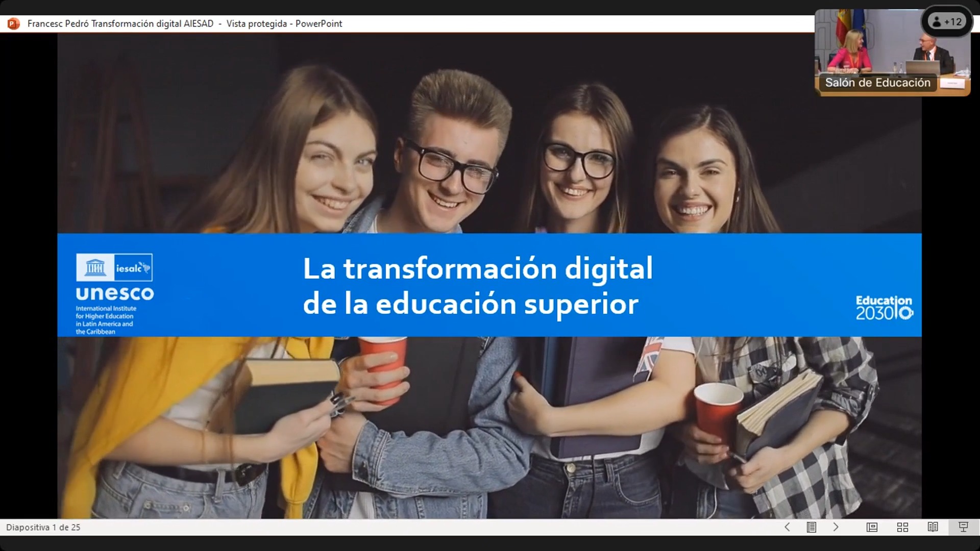The image size is (980, 551).
Task: Click the slide title La transformación digital
Action: coord(477,269)
